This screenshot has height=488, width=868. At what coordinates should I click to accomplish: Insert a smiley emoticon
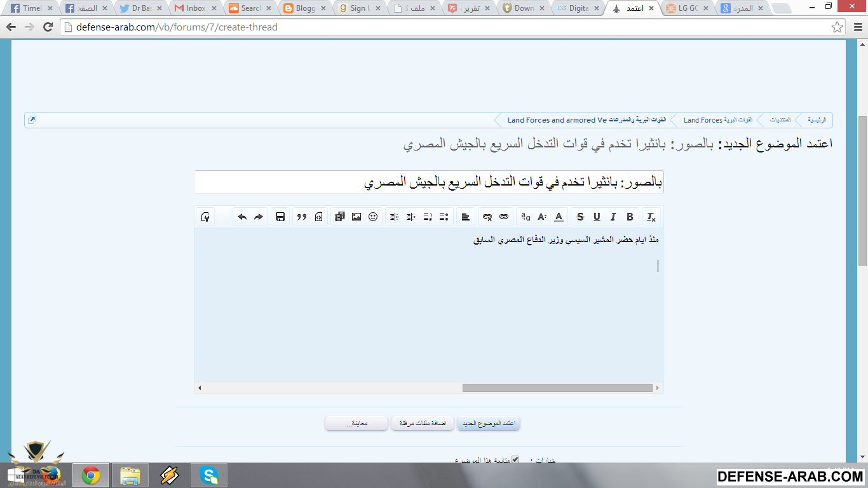point(373,217)
